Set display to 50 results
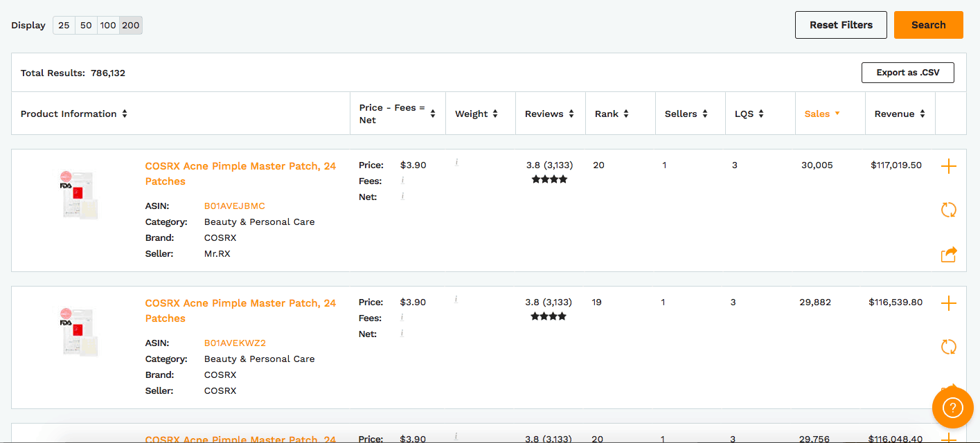 tap(86, 26)
